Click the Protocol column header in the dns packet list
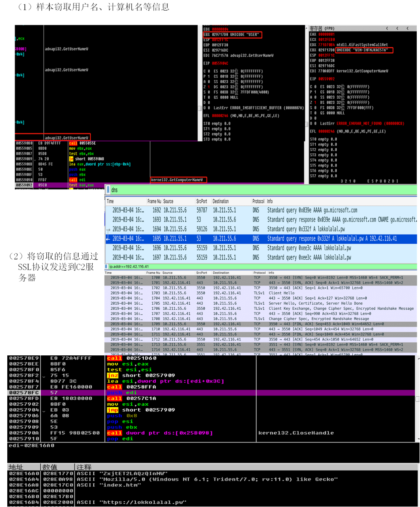The height and width of the screenshot is (507, 420). [x=258, y=201]
